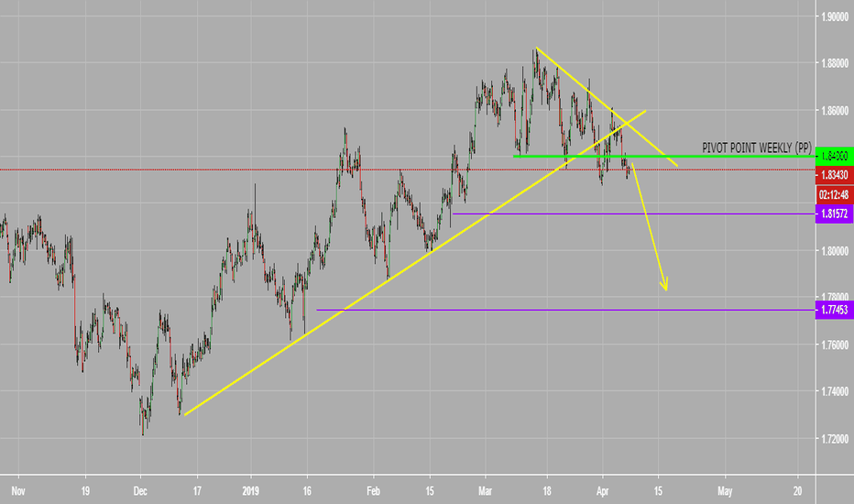Click the 1.72000 price axis label

click(835, 439)
